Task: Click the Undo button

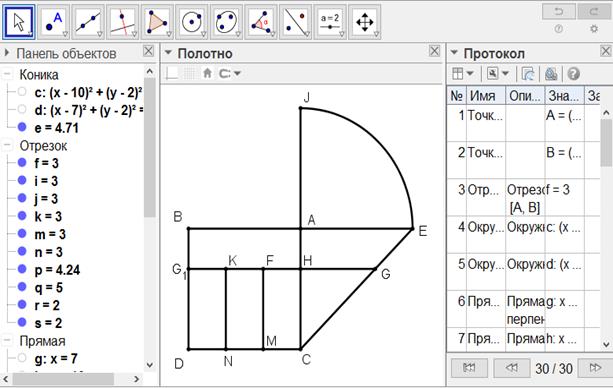Action: point(559,11)
